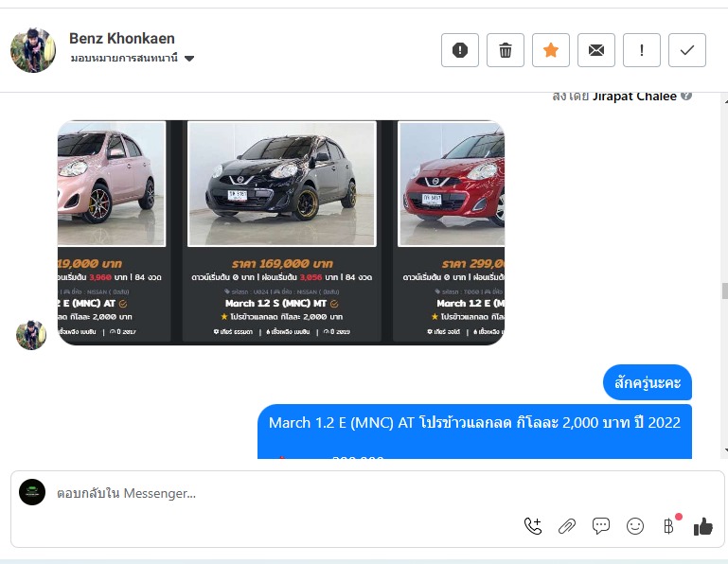This screenshot has height=564, width=728.
Task: Open Benz Khonkaen profile name
Action: (x=121, y=38)
